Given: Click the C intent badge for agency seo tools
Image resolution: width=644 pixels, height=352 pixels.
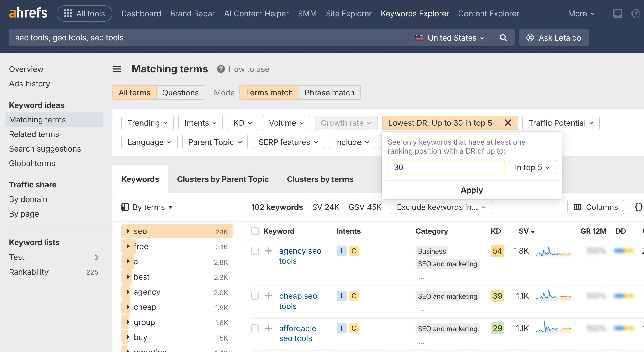Looking at the screenshot, I should tap(354, 251).
